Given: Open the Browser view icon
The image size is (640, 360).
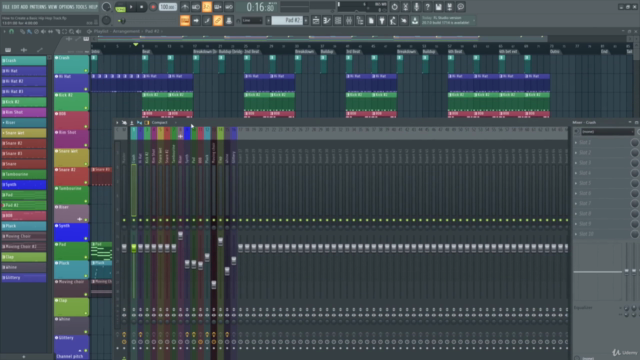Looking at the screenshot, I should [x=360, y=20].
